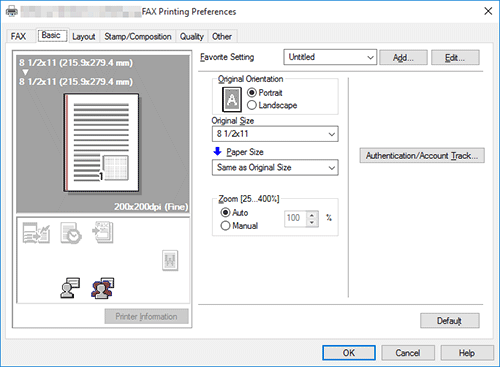Click the printer icon in the title bar
This screenshot has width=500, height=367.
click(x=12, y=12)
